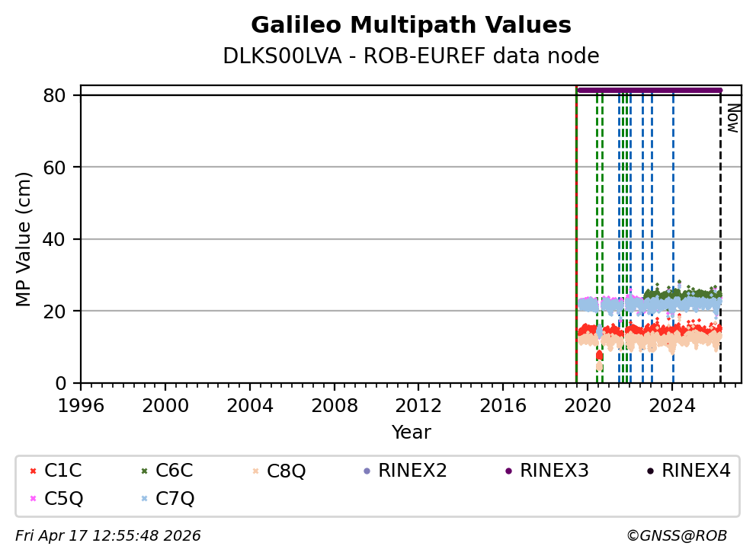Click the black RINEX4 legend dot
The image size is (756, 559).
coord(650,471)
